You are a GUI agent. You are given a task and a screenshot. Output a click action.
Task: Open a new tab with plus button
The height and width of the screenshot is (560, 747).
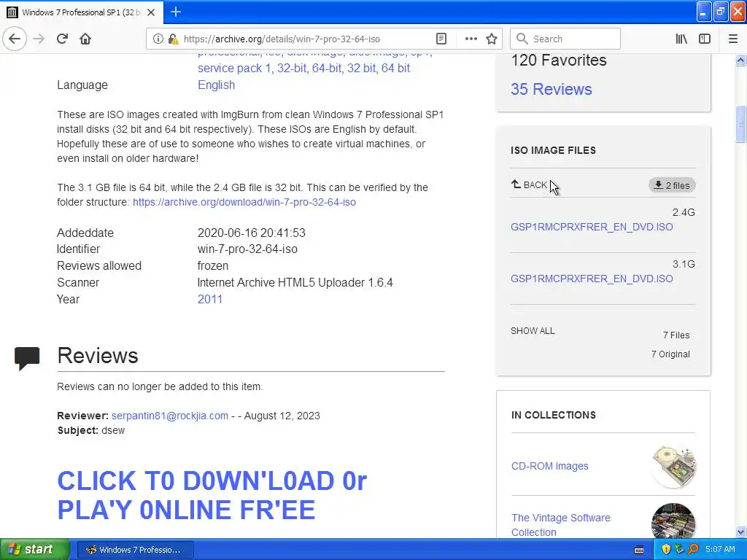point(176,12)
